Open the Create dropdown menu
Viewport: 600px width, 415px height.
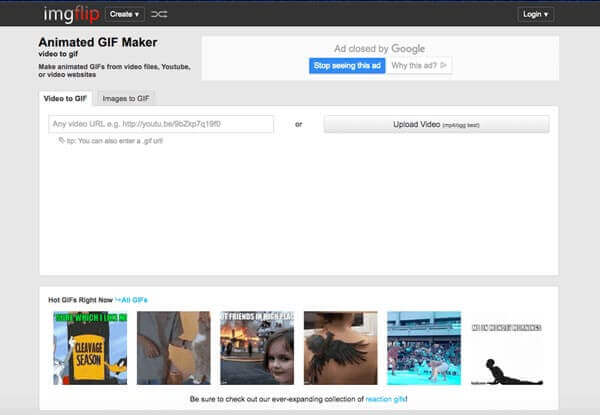125,14
